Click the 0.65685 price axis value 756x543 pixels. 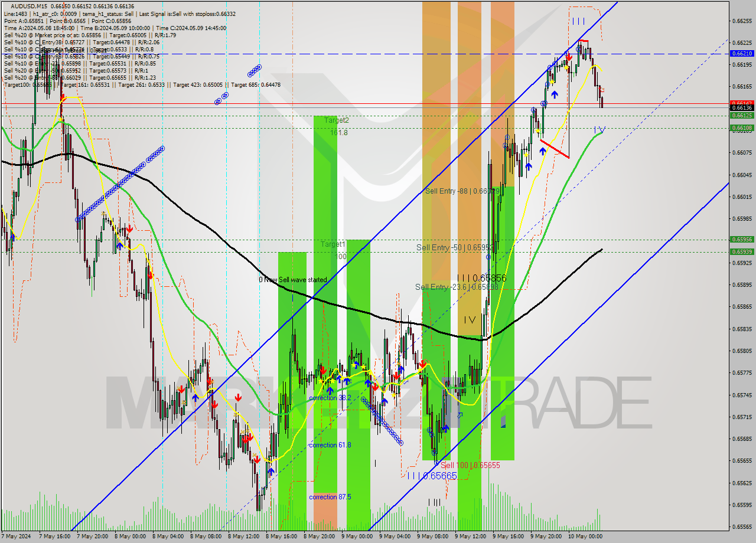click(x=742, y=439)
